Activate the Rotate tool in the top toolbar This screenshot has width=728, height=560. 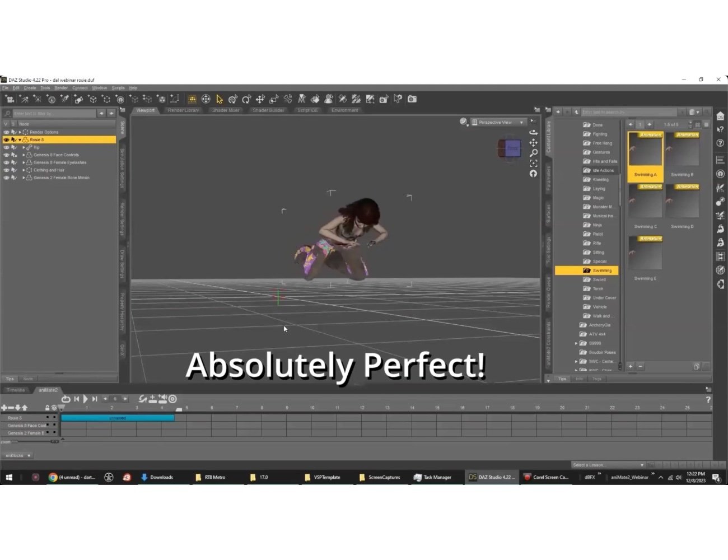(x=246, y=99)
